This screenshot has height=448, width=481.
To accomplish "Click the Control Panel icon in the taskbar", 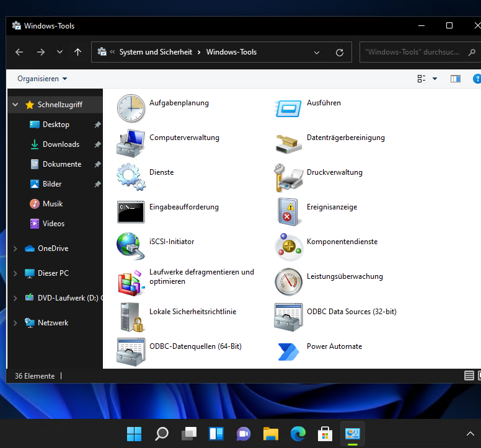I will (x=353, y=434).
